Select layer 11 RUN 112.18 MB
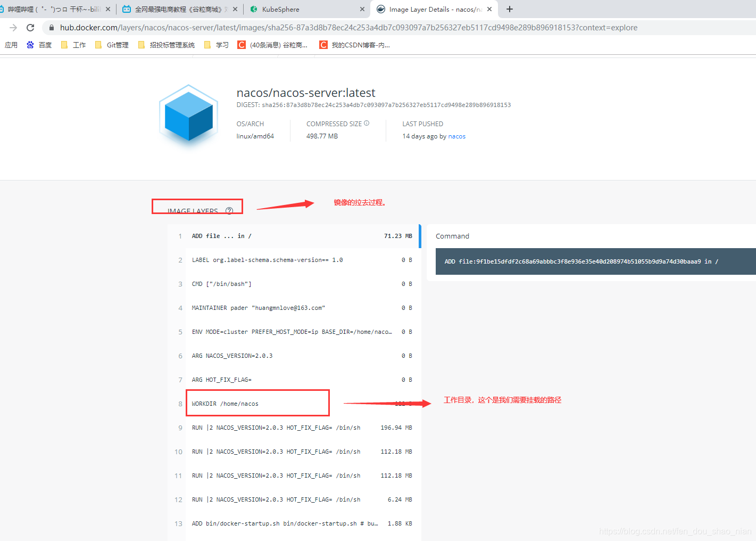 pos(294,476)
